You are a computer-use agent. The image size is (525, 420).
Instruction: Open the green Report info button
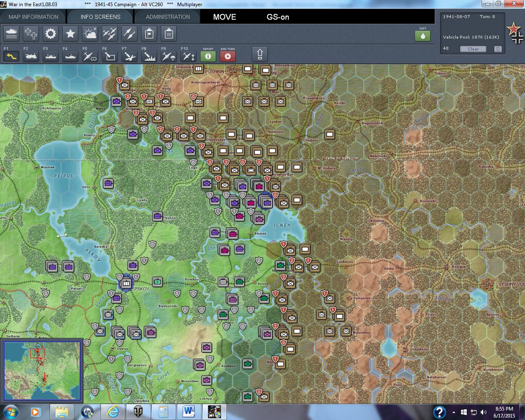[208, 56]
